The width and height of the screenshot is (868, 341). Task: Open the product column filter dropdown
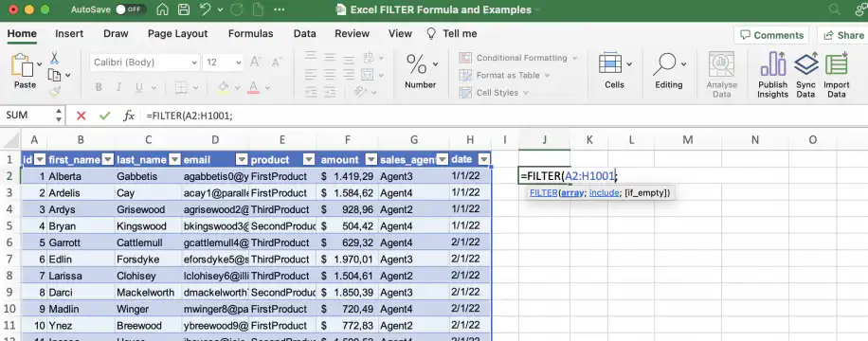tap(309, 160)
